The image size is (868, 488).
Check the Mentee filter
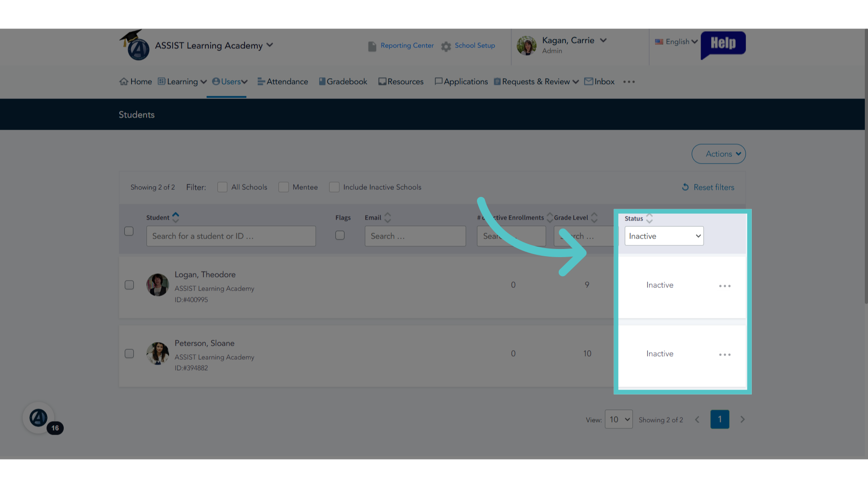(283, 187)
